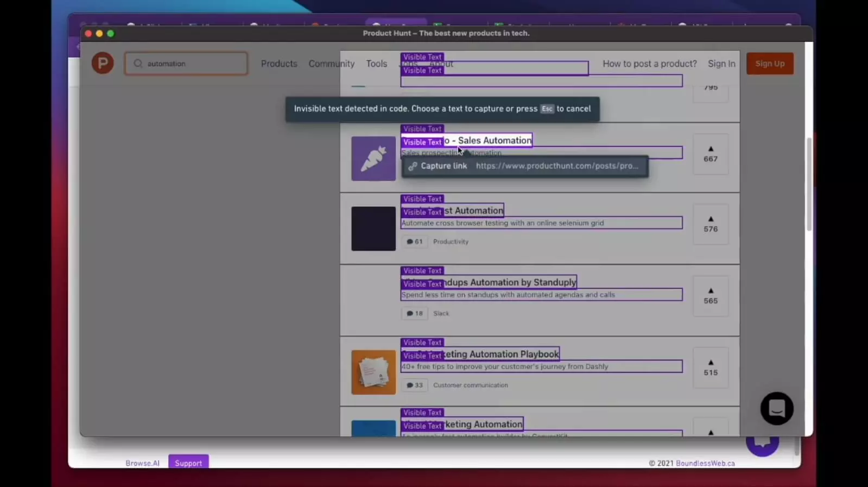Open How to post a product link
This screenshot has width=868, height=487.
pyautogui.click(x=650, y=64)
